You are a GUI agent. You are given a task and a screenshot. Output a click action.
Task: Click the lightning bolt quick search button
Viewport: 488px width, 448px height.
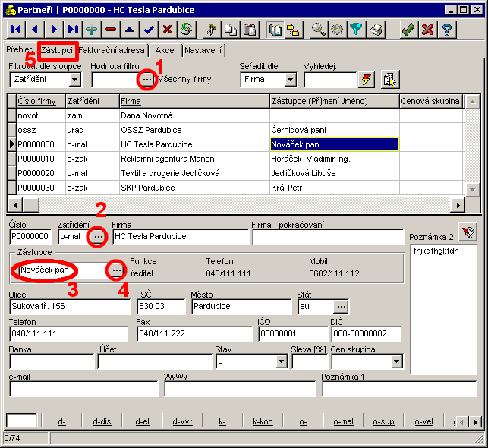pyautogui.click(x=367, y=79)
